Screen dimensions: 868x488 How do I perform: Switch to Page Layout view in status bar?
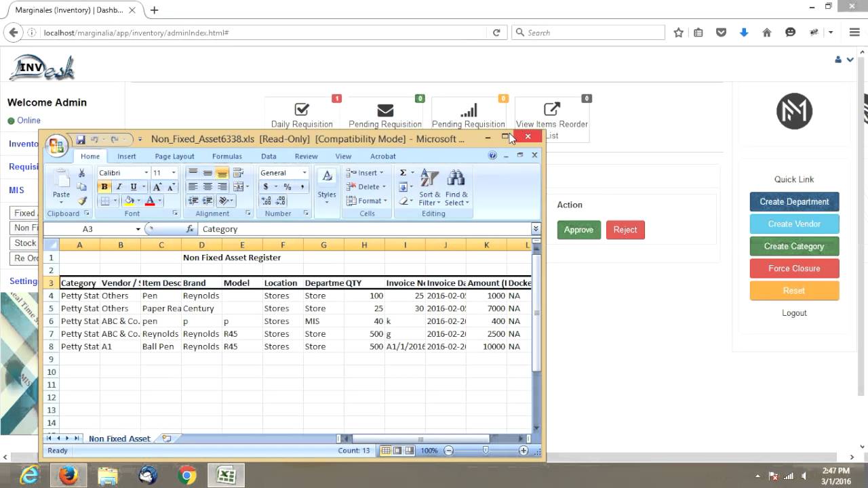397,451
